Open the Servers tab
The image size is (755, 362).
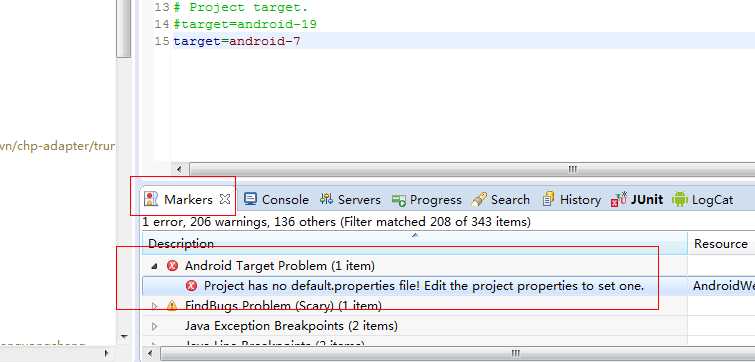pyautogui.click(x=350, y=199)
